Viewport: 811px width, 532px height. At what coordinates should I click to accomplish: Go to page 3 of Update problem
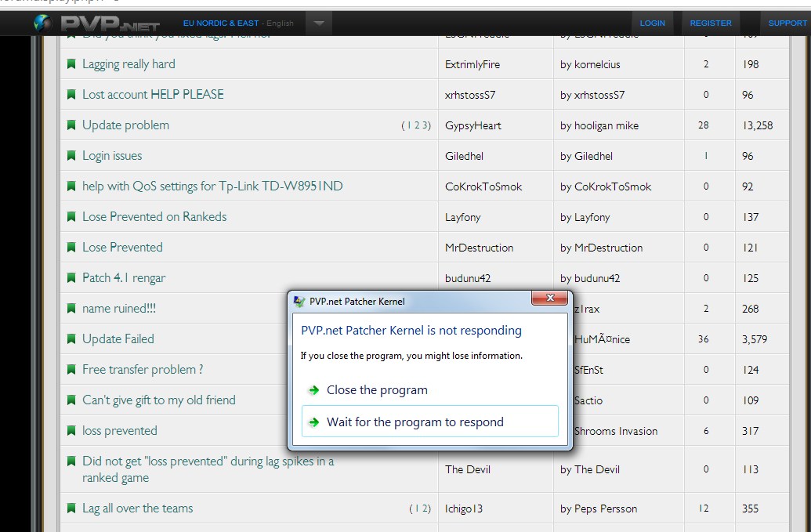(424, 125)
